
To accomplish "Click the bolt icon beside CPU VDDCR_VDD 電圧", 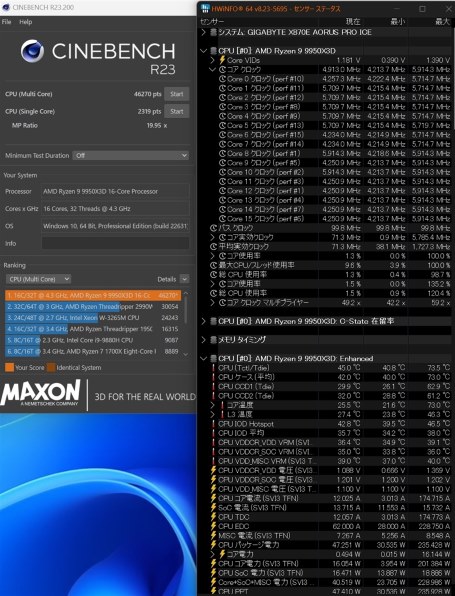I will [213, 470].
